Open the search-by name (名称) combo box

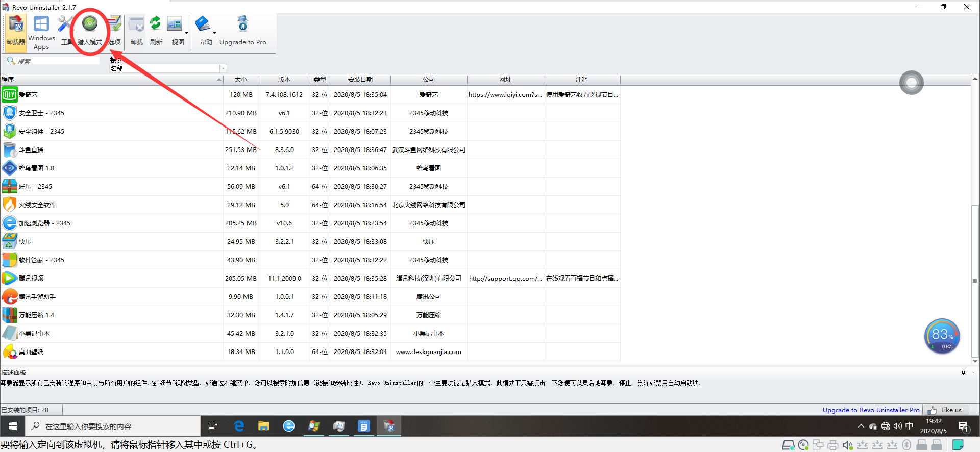[x=168, y=68]
